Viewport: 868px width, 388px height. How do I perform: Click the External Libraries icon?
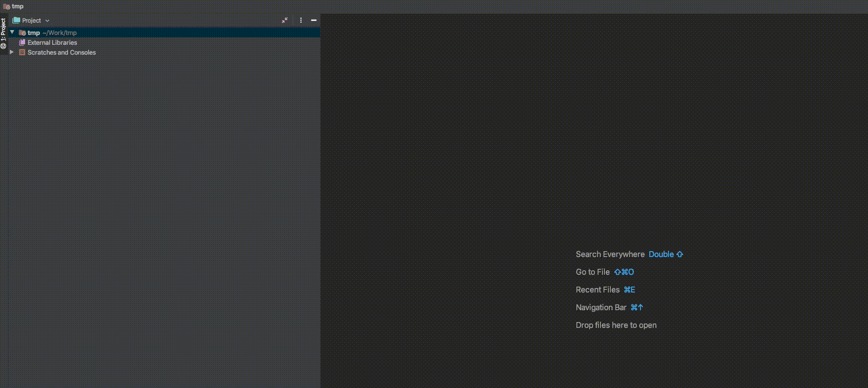pos(22,43)
